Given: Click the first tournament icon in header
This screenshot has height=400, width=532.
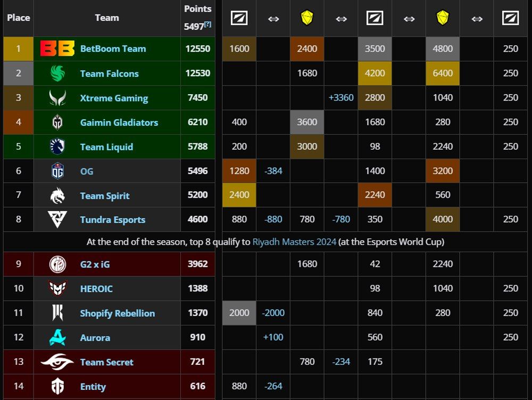Looking at the screenshot, I should (239, 19).
